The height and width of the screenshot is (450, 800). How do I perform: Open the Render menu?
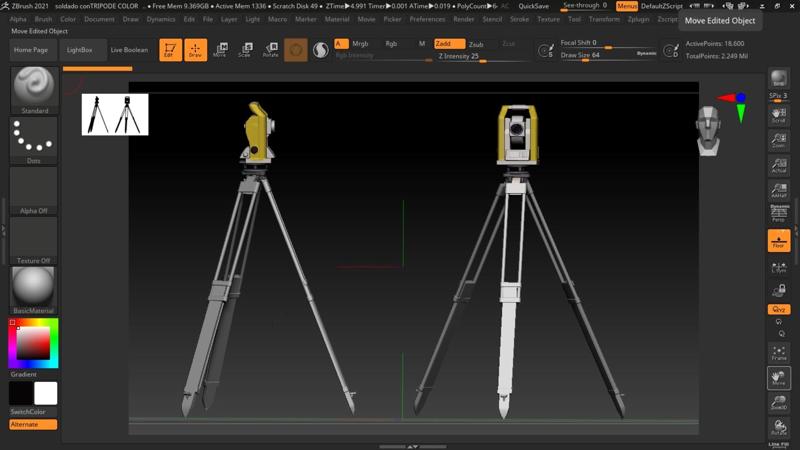[x=464, y=19]
